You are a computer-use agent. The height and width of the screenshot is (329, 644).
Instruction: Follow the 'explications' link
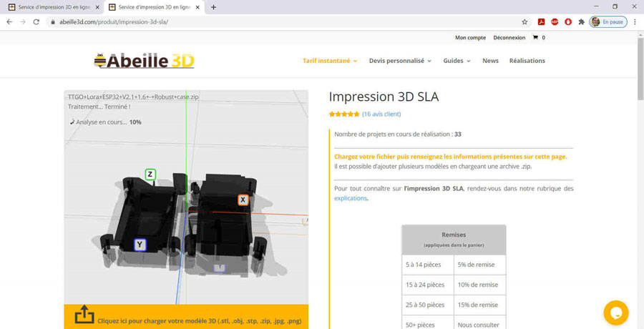tap(351, 198)
